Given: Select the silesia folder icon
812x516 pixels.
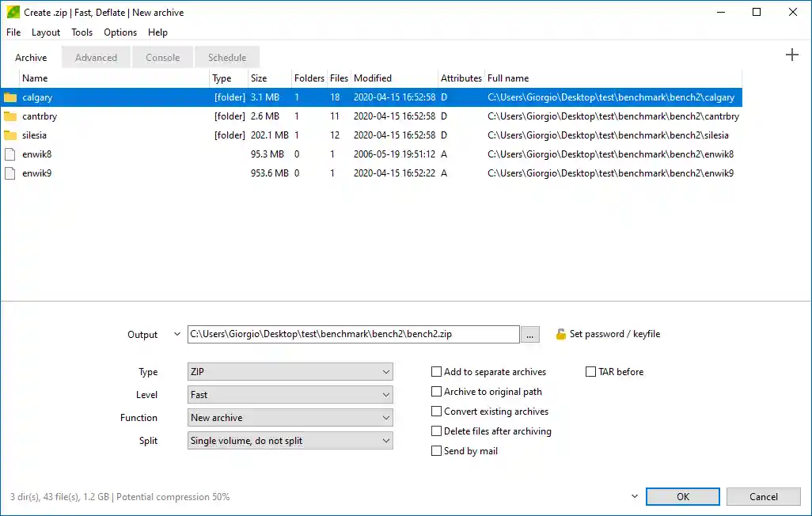Looking at the screenshot, I should pos(10,135).
